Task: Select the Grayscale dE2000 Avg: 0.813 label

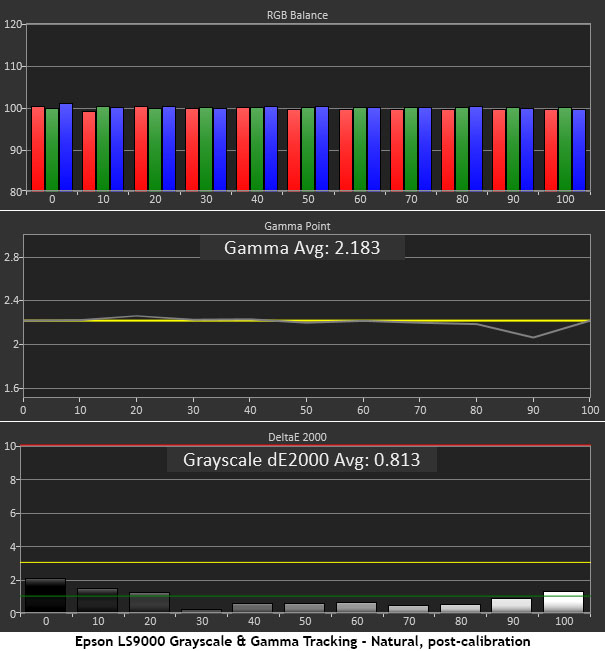Action: pos(302,461)
